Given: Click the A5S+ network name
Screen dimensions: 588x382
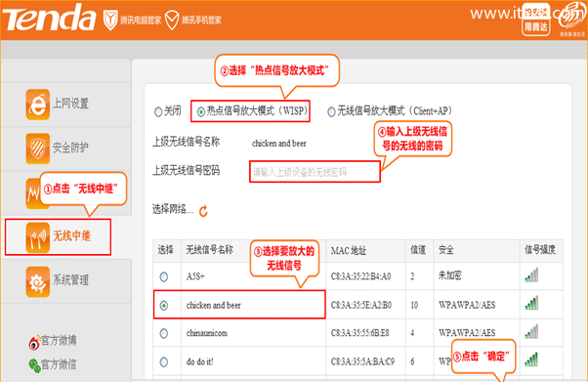Looking at the screenshot, I should pyautogui.click(x=195, y=276).
